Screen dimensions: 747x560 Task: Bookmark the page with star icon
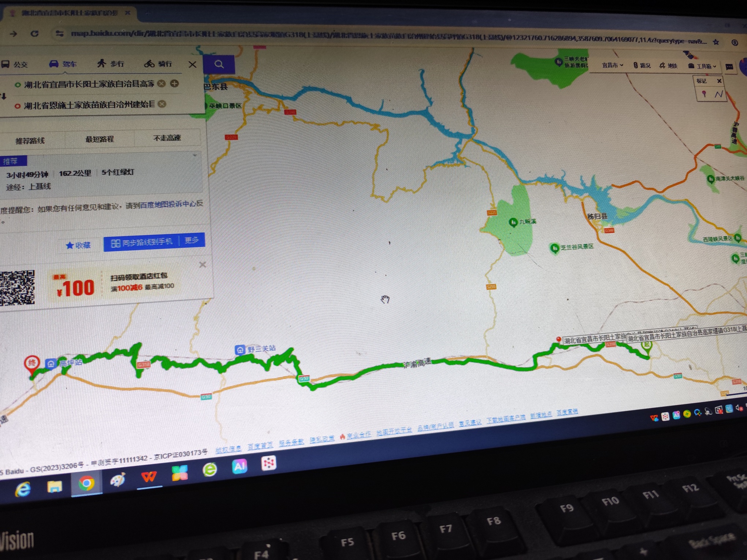[x=716, y=42]
